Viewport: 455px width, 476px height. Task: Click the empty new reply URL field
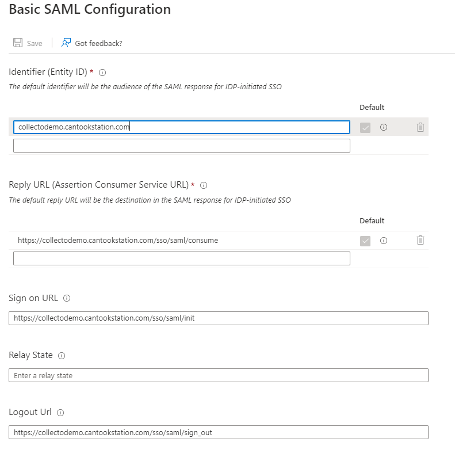[x=182, y=258]
